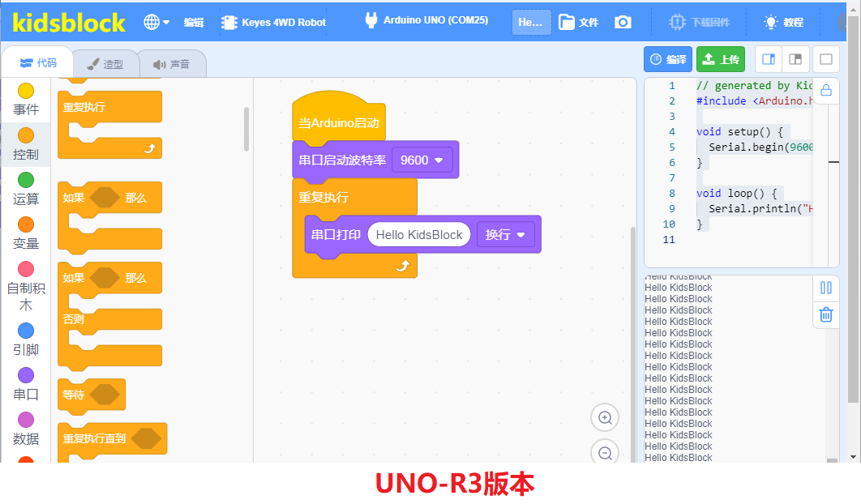
Task: Open the 教程 lightbulb tutorials
Action: tap(784, 22)
